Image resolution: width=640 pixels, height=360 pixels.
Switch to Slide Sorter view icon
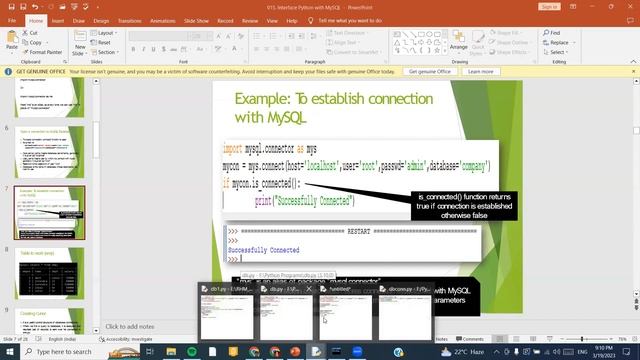(x=516, y=339)
